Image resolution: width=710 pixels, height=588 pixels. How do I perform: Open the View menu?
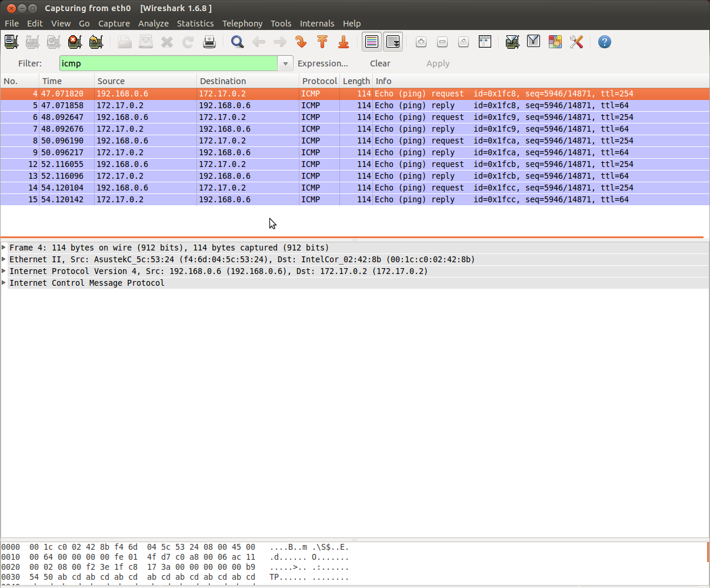[61, 24]
